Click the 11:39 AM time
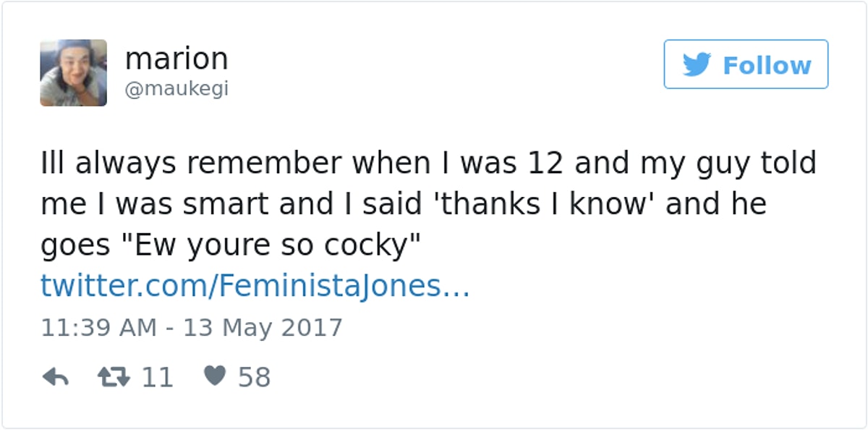Image resolution: width=868 pixels, height=430 pixels. click(98, 327)
